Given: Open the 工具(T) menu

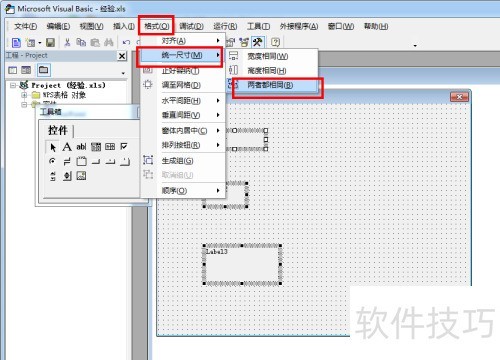Looking at the screenshot, I should pos(258,26).
